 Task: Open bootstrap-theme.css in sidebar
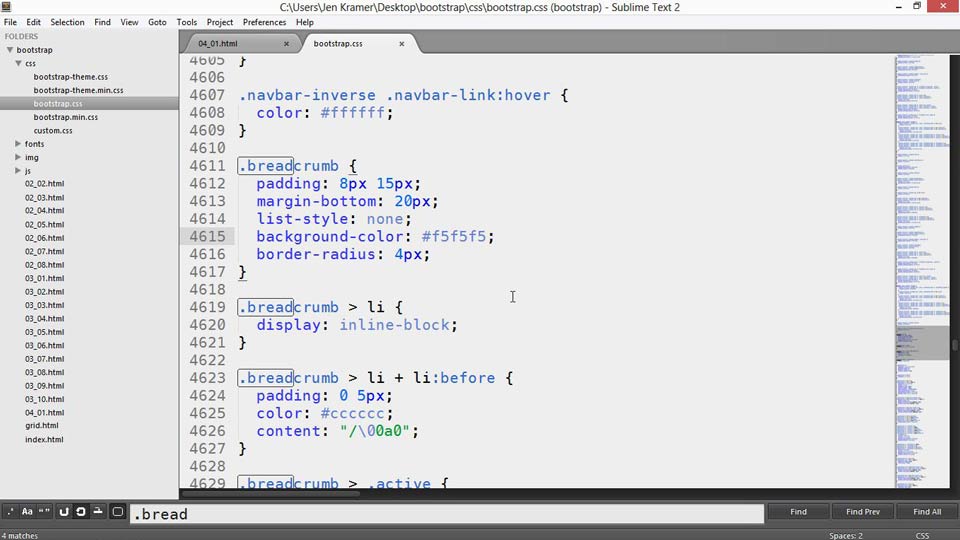[70, 77]
